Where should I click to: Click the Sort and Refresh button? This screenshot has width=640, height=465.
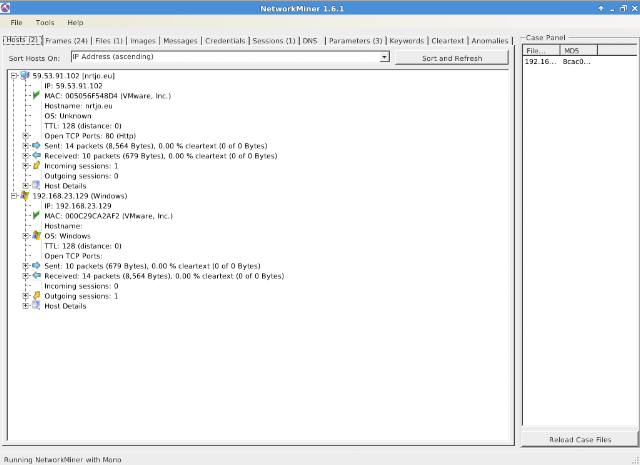(x=452, y=58)
